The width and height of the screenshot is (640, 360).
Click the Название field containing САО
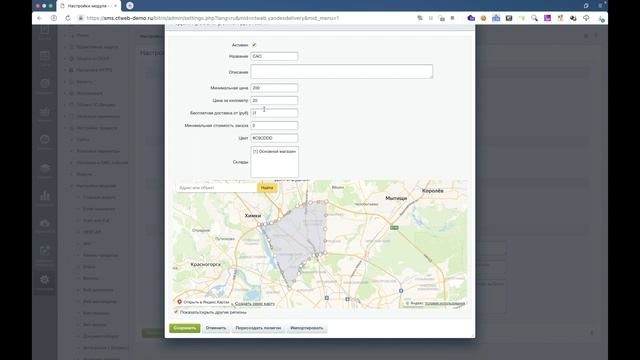point(274,56)
